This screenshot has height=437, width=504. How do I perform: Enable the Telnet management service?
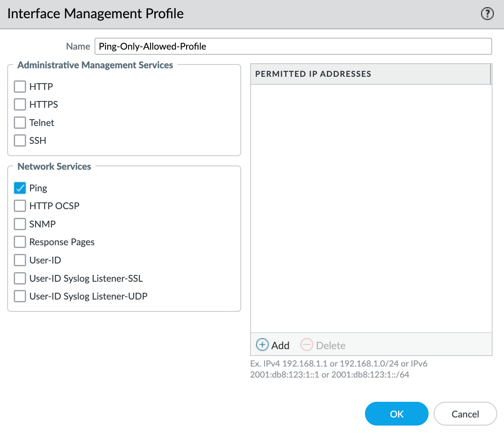pyautogui.click(x=19, y=123)
